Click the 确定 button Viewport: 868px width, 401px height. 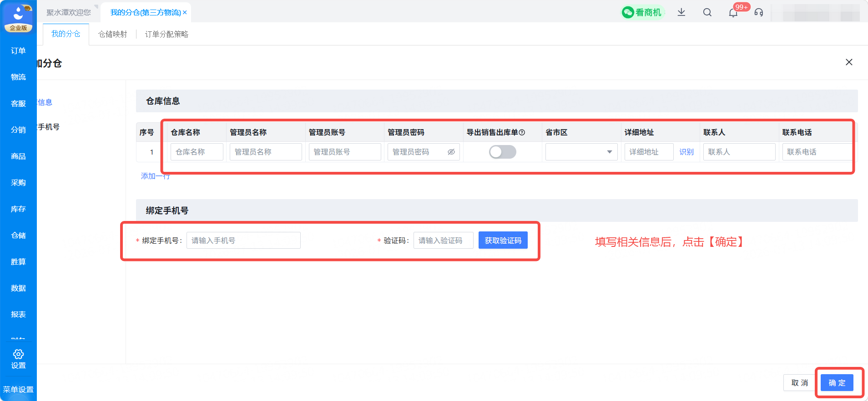pyautogui.click(x=837, y=383)
